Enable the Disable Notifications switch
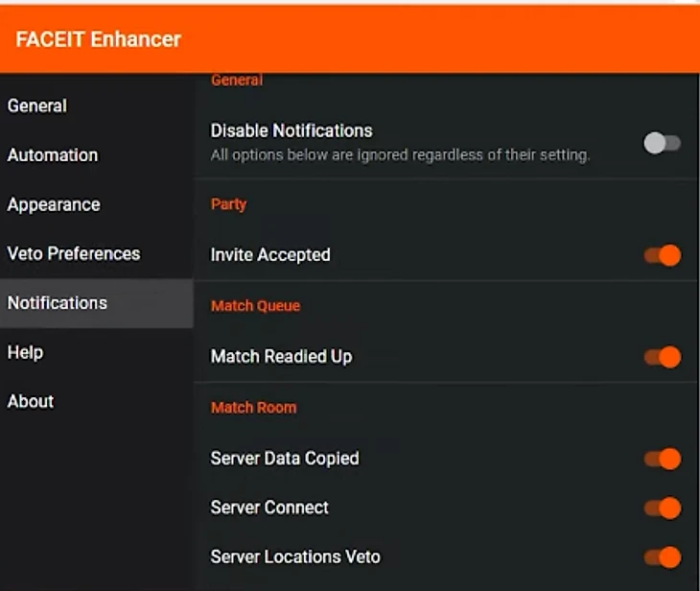The image size is (700, 591). (x=662, y=143)
